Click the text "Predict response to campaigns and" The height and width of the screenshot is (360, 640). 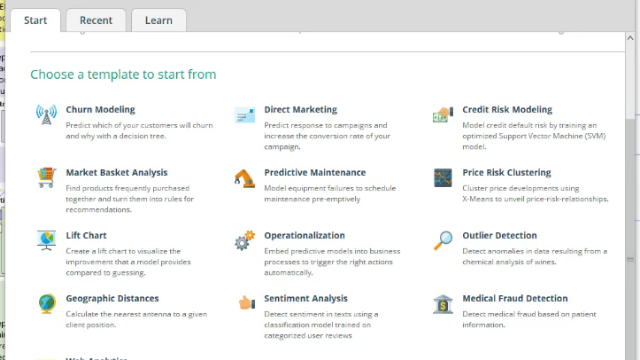[x=325, y=125]
